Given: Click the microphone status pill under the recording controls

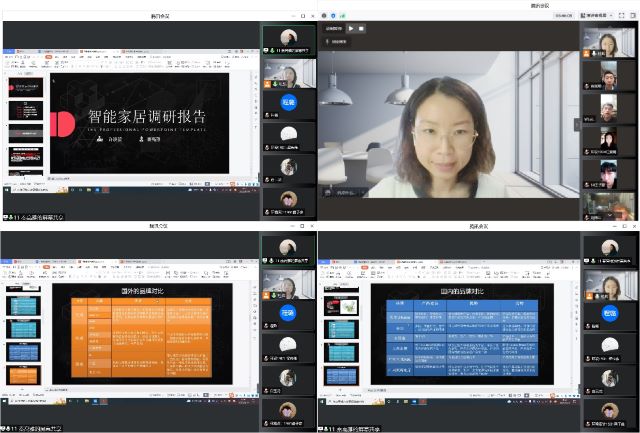Looking at the screenshot, I should point(336,42).
